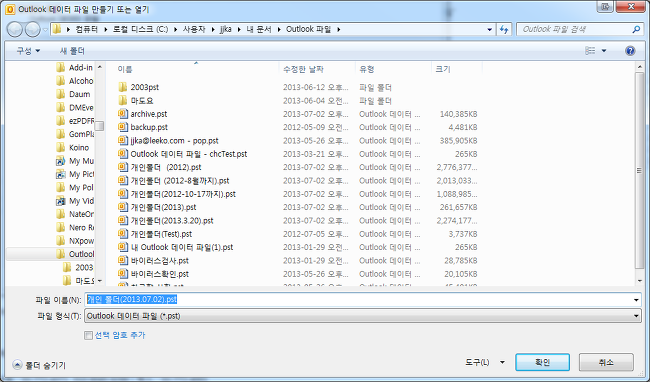Select file 내 Outlook 데이터 파일(1).pst
The height and width of the screenshot is (382, 650).
click(182, 247)
